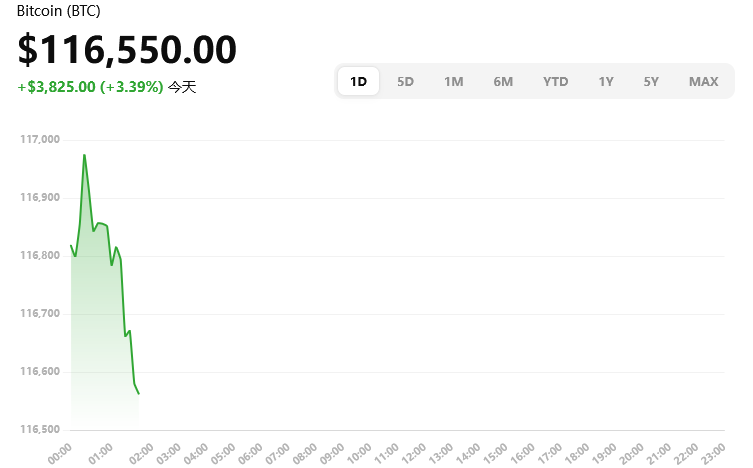This screenshot has height=468, width=753.
Task: Show the 1M price range
Action: click(453, 81)
